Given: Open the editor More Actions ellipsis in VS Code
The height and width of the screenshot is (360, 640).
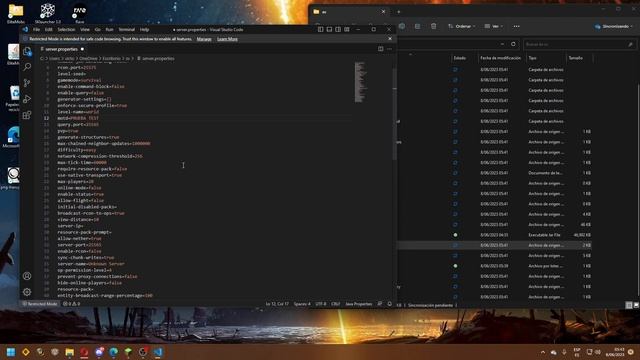Looking at the screenshot, I should 389,49.
